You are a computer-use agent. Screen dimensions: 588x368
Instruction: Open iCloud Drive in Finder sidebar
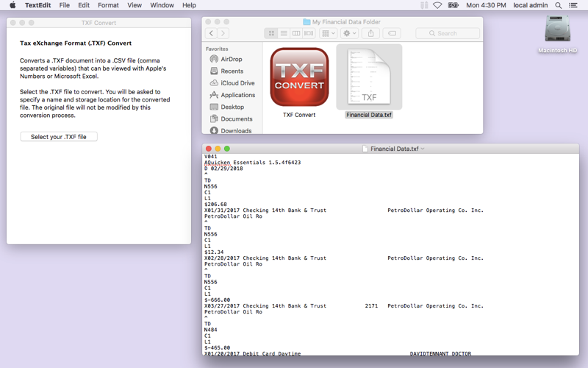click(237, 83)
